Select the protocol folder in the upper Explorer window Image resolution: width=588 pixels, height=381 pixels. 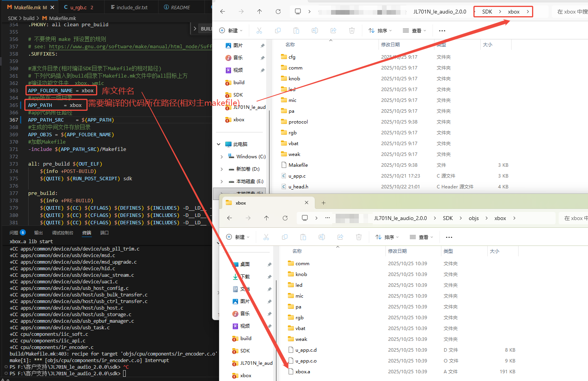click(x=298, y=122)
